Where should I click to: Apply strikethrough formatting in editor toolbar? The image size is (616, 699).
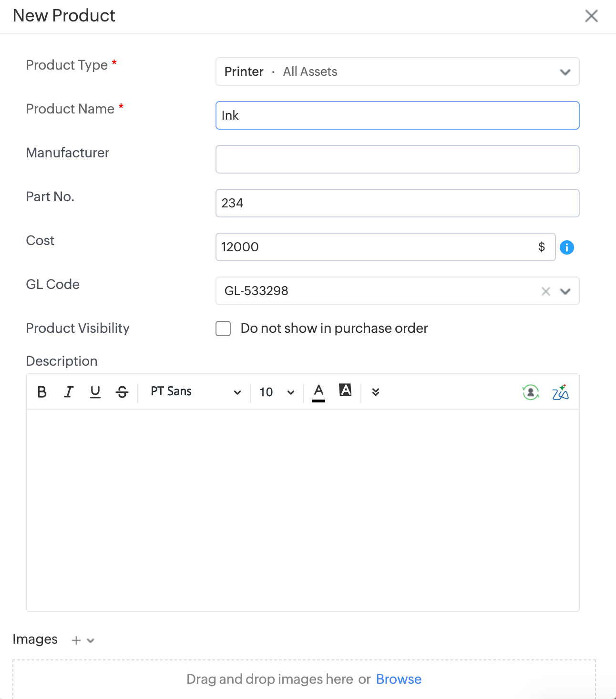122,392
